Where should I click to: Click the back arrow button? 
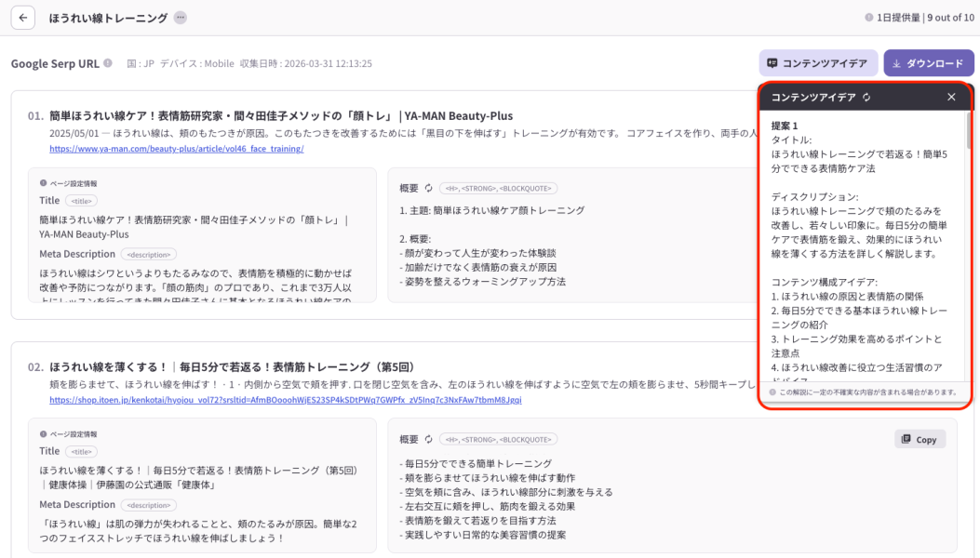[23, 18]
